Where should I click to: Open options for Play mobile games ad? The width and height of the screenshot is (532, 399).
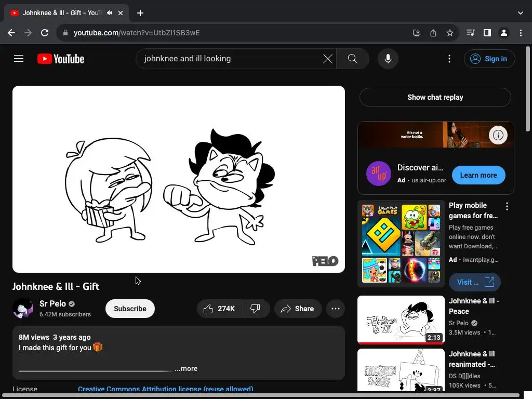pyautogui.click(x=507, y=206)
